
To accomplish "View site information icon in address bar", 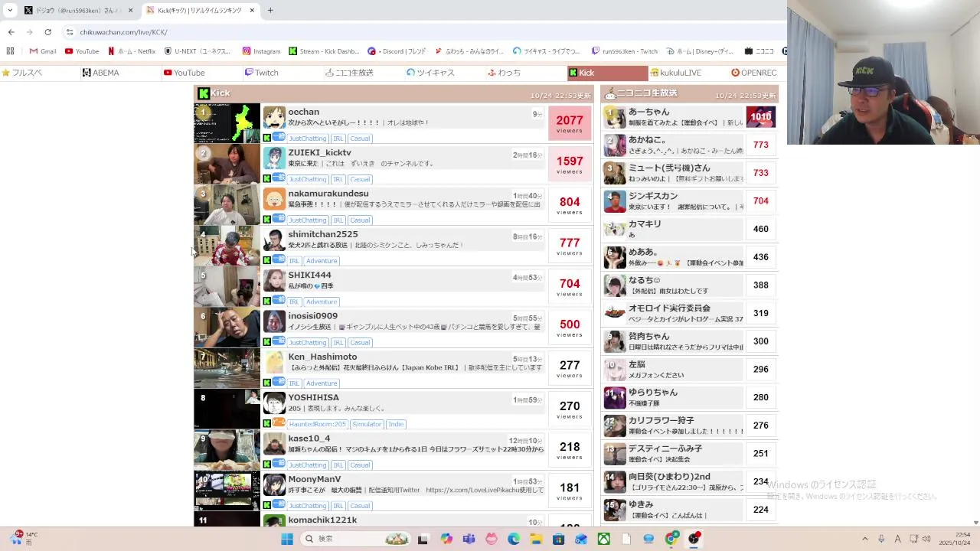I will [70, 32].
